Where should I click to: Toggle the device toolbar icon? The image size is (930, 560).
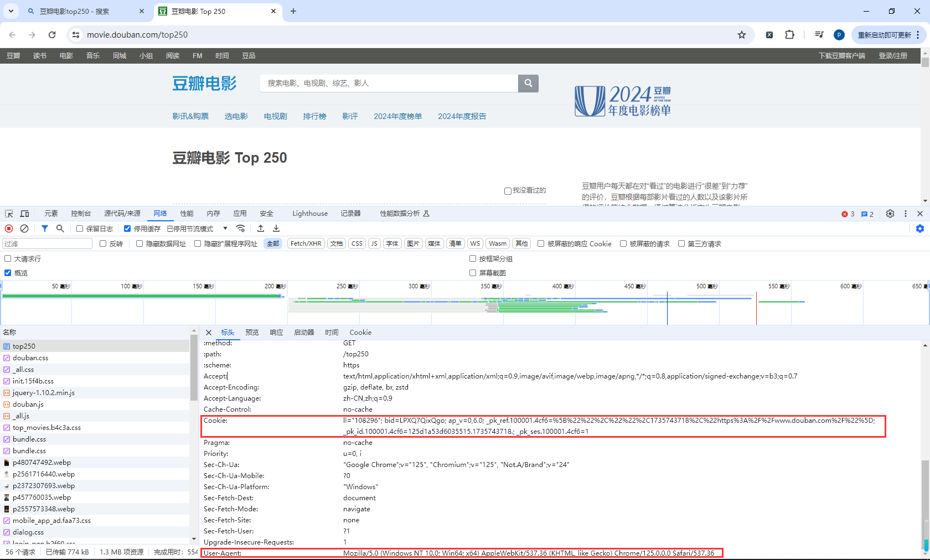click(x=24, y=214)
